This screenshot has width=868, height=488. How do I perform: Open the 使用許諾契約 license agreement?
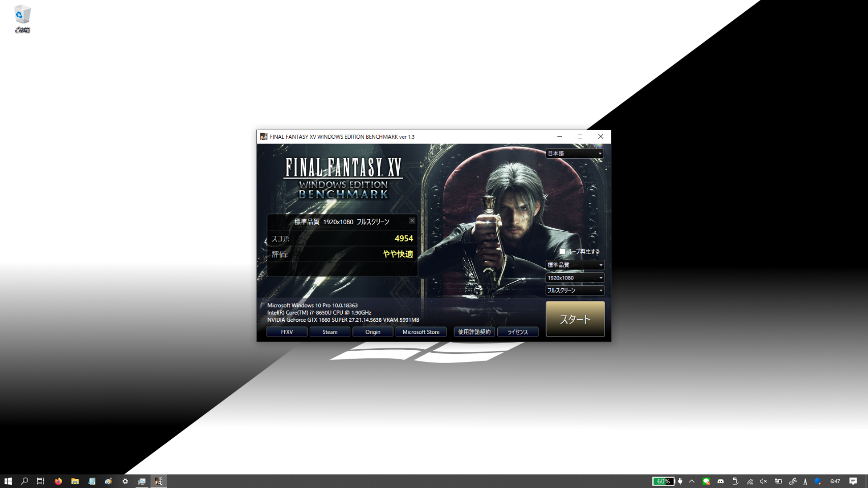[474, 332]
